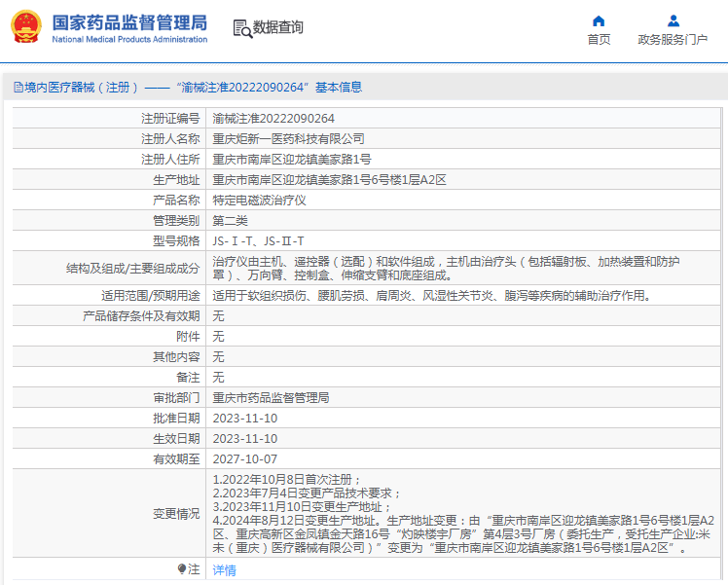This screenshot has width=728, height=585.
Task: Select 无 in 附件 row
Action: [x=218, y=337]
